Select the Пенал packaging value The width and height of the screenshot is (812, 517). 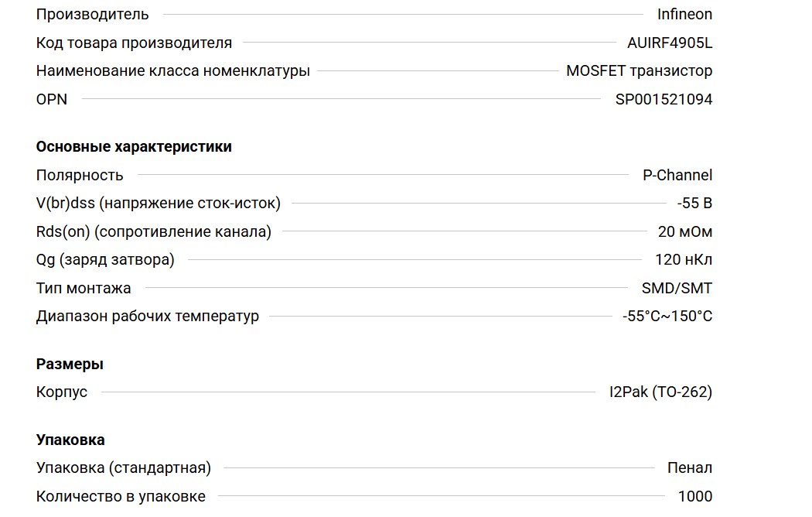coord(690,467)
